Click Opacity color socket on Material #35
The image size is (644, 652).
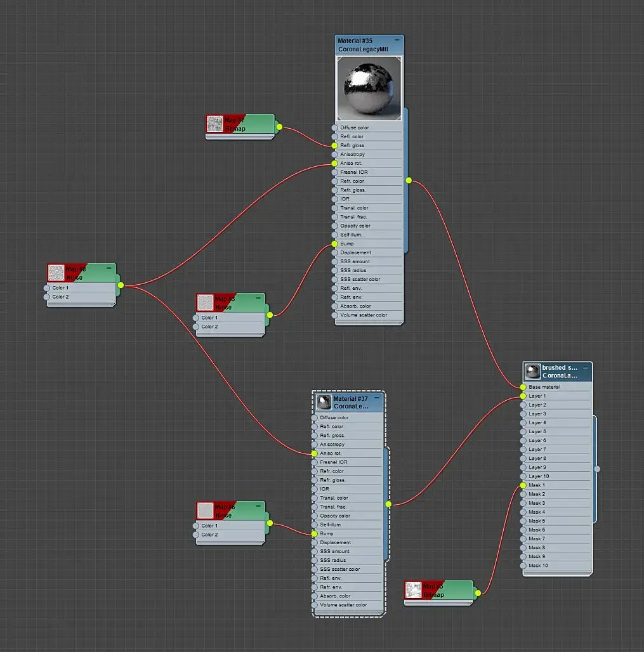(x=334, y=226)
